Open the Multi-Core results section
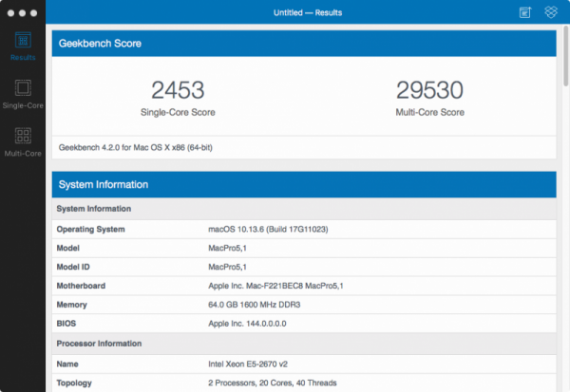 24,140
